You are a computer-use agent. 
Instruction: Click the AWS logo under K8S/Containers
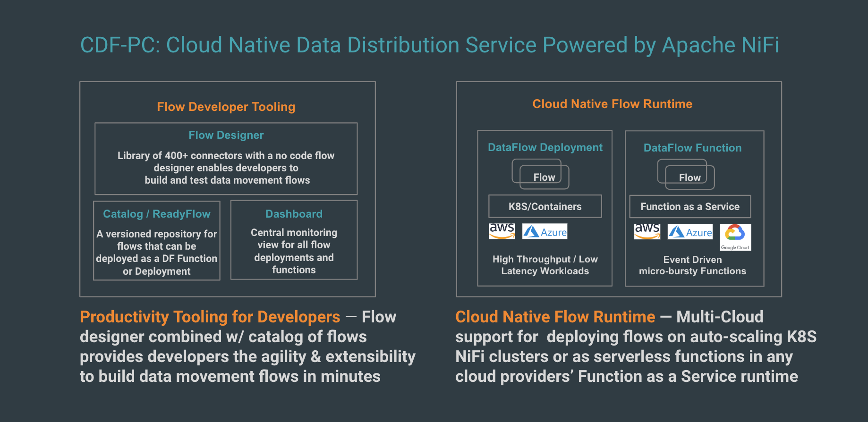point(502,231)
